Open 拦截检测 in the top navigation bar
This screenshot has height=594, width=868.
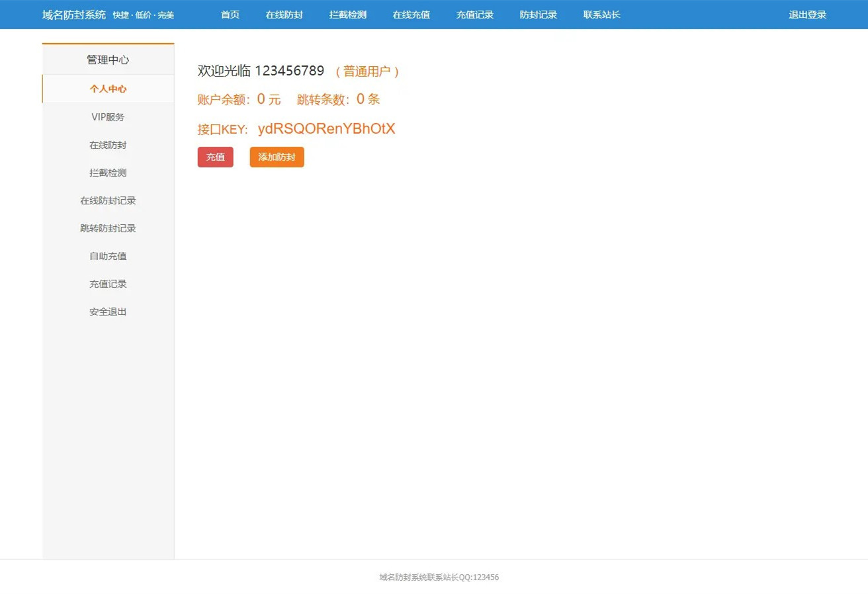click(348, 15)
